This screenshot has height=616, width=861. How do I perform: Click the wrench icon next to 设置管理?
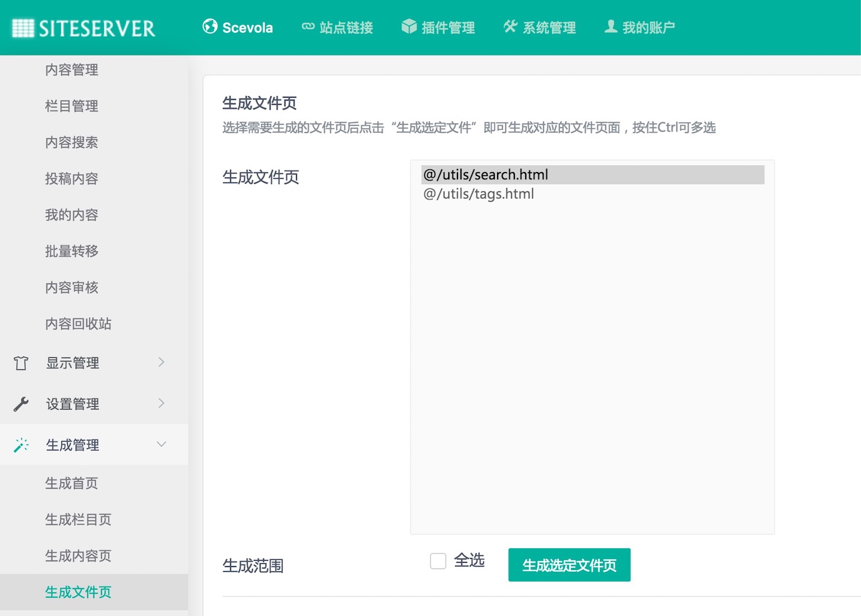[x=21, y=404]
